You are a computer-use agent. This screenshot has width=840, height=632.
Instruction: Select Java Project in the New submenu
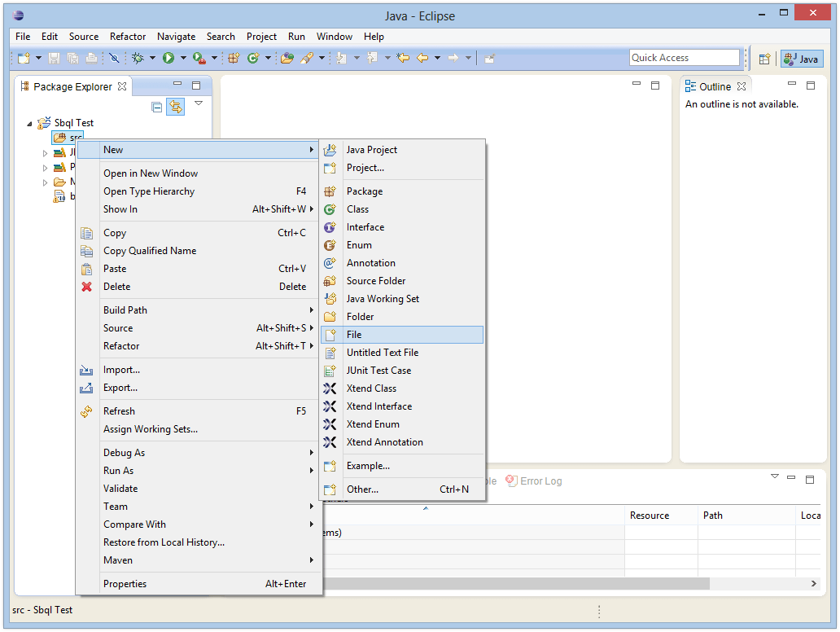tap(402, 150)
